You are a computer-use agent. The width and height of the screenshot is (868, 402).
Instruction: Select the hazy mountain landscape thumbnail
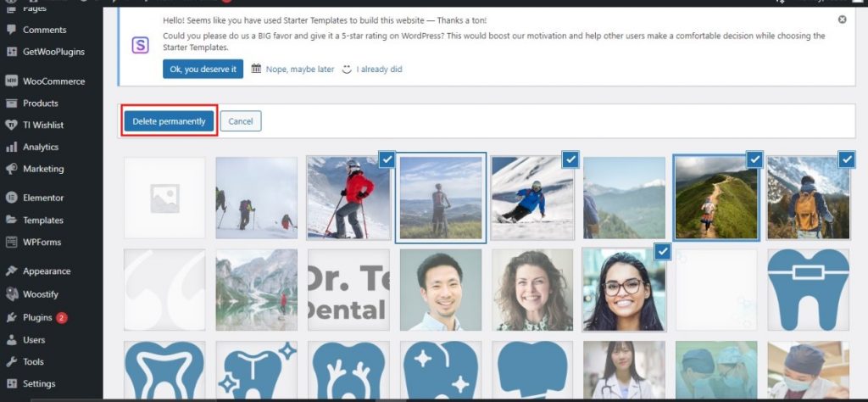point(625,198)
